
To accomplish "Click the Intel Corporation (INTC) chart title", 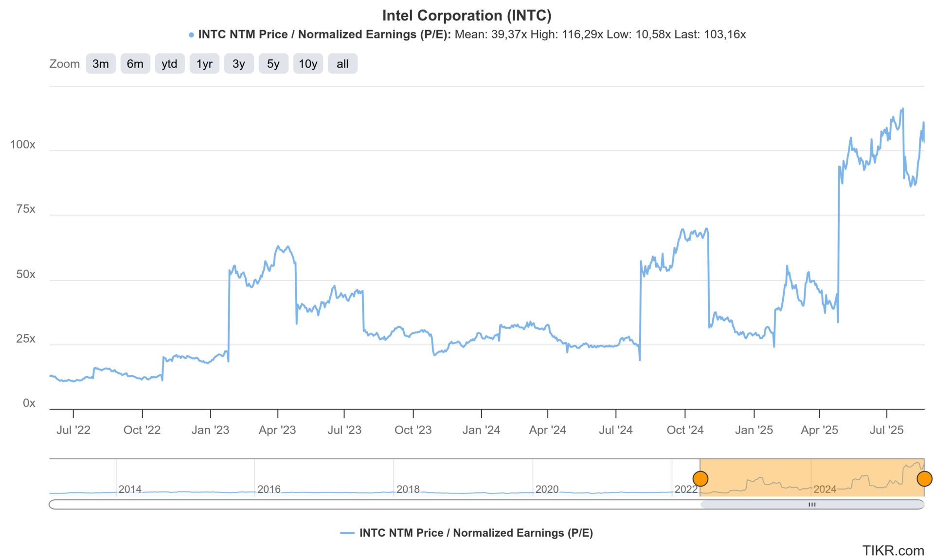I will (x=467, y=16).
